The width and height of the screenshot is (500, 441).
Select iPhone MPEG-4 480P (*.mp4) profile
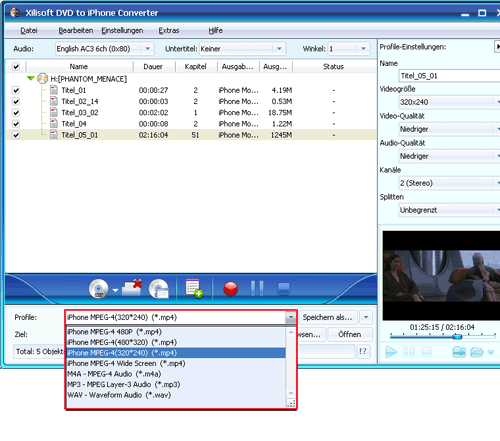click(176, 332)
